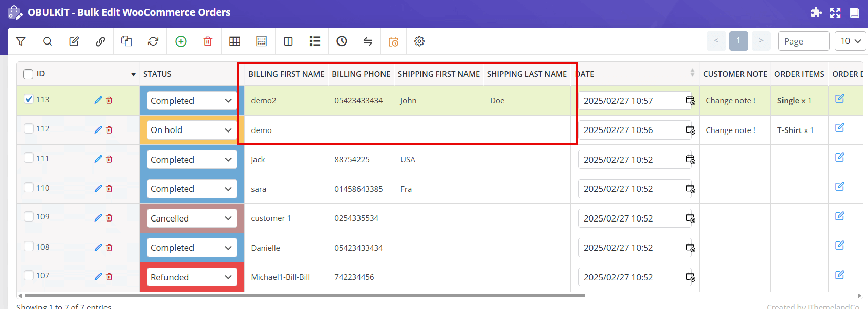Click the page 1 pagination button

pos(738,41)
